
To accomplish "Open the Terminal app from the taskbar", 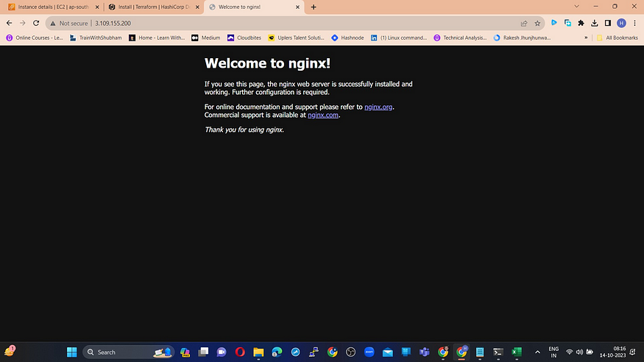I will tap(498, 352).
